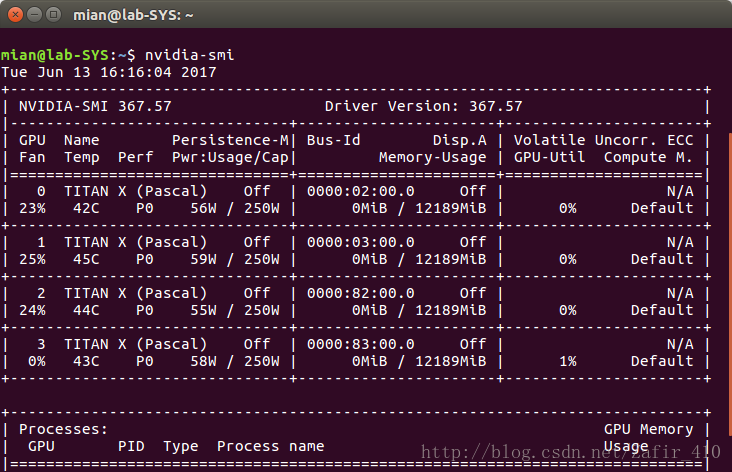Click the Persistence-M column header
This screenshot has width=732, height=472.
pos(230,141)
